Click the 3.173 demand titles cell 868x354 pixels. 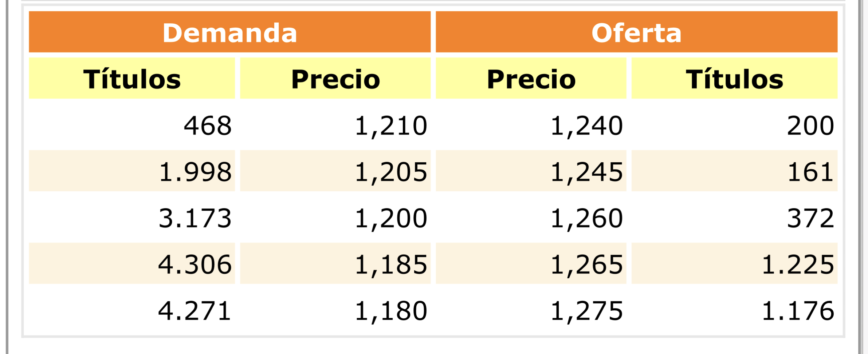132,217
